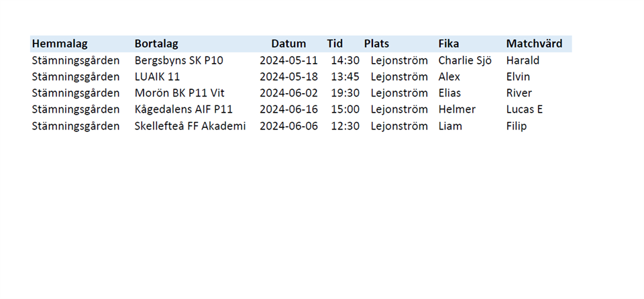Select the Matchvärd header cell

(x=534, y=44)
